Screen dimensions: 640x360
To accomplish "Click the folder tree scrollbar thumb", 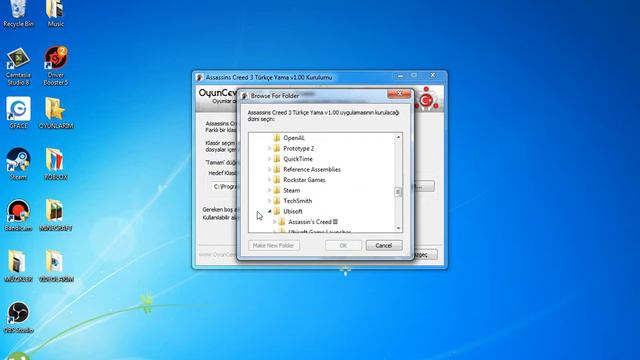I will click(x=398, y=192).
